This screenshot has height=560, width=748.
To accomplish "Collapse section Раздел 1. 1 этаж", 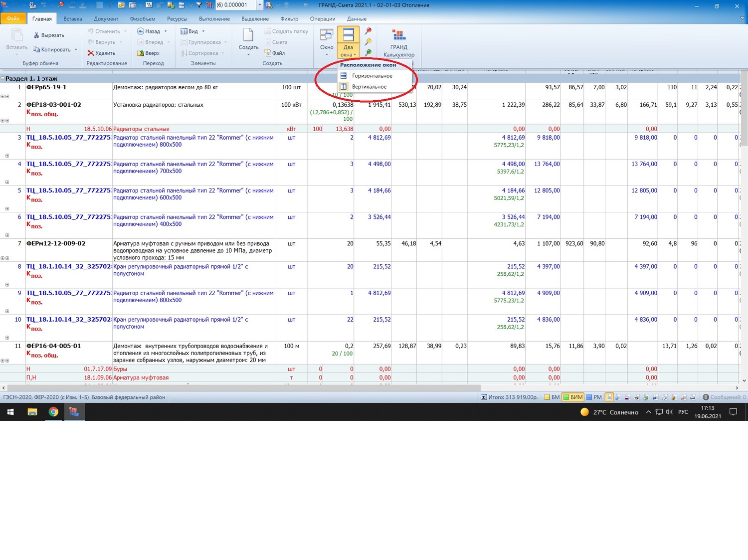I will coord(2,79).
